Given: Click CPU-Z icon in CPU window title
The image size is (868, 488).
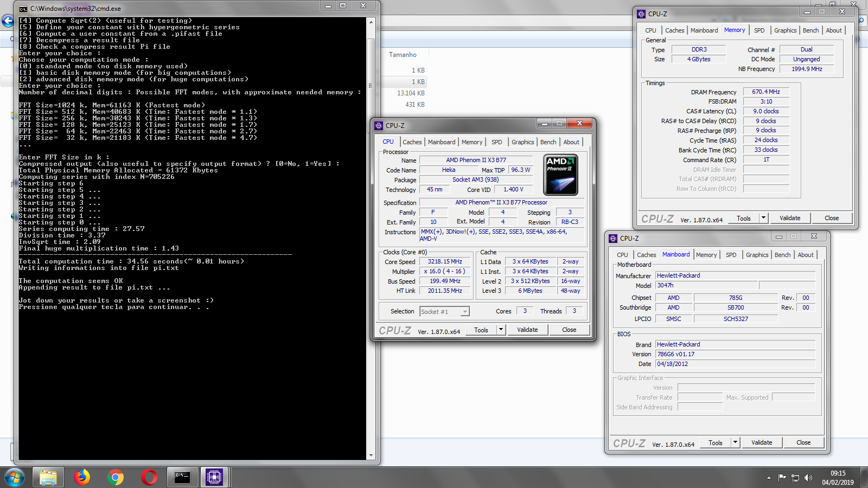Looking at the screenshot, I should 379,126.
